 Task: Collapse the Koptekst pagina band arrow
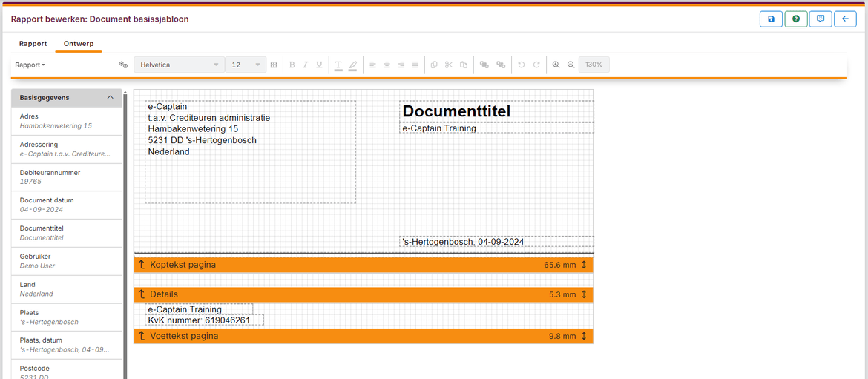pos(142,265)
